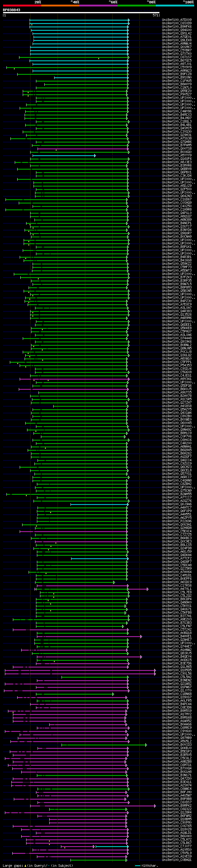Click UniRef100_A2QZ76 label
197x868 pixels.
coord(177,501)
